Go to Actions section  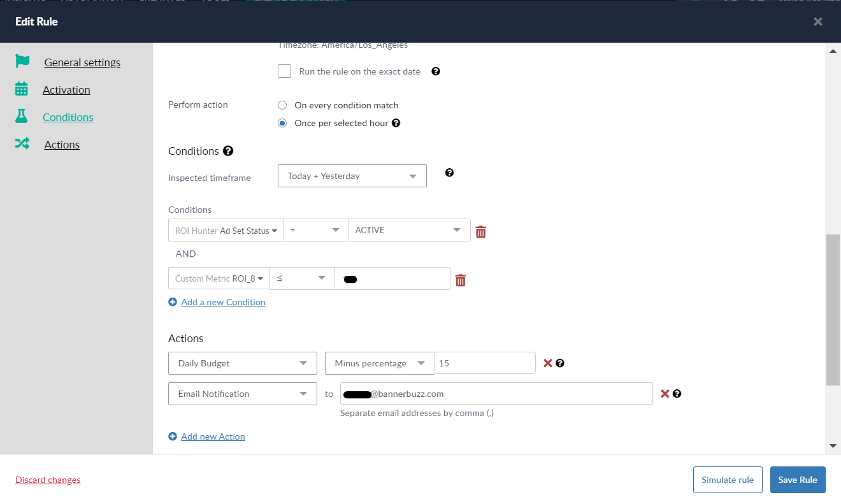coord(62,145)
